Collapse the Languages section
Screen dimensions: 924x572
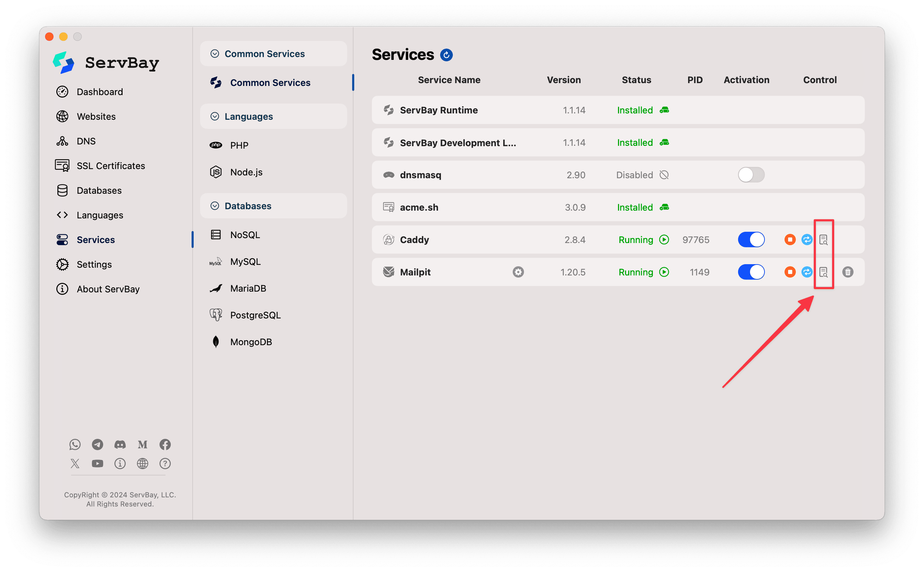(214, 116)
